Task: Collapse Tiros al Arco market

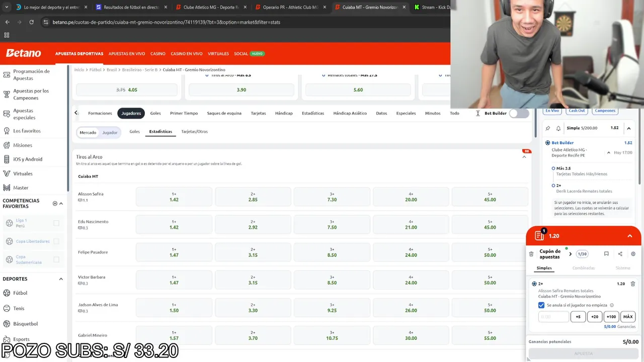Action: 524,157
